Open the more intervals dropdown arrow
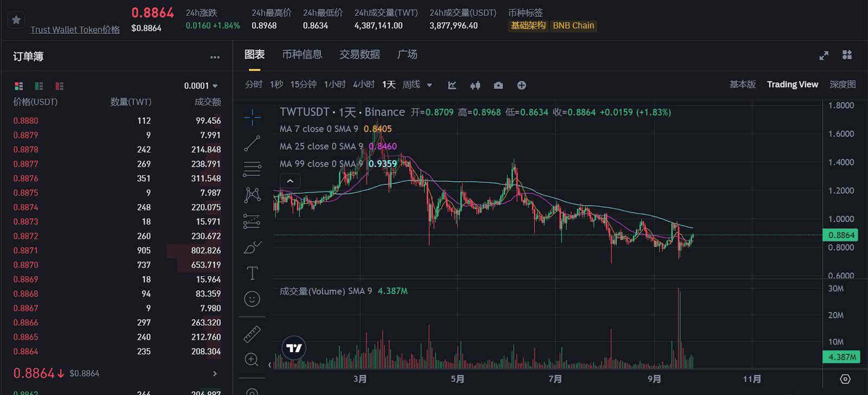The image size is (868, 395). 430,85
